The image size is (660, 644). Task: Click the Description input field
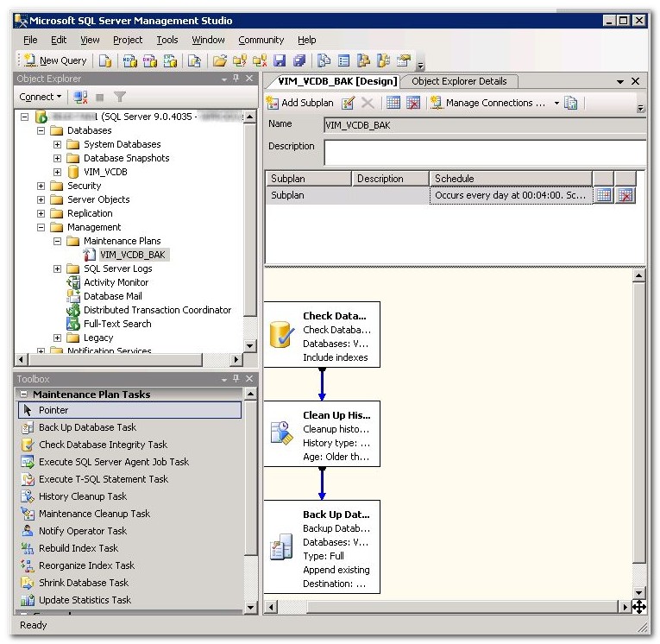483,153
